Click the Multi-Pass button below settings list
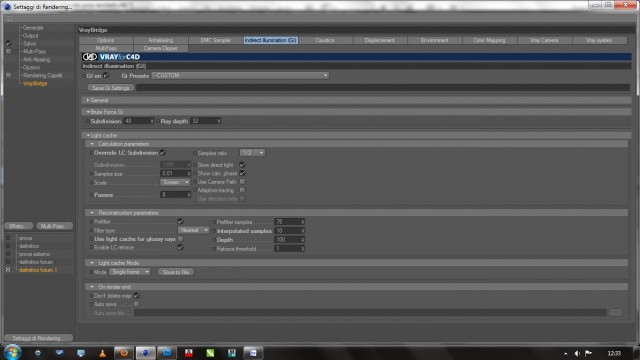Image resolution: width=640 pixels, height=360 pixels. pyautogui.click(x=54, y=226)
